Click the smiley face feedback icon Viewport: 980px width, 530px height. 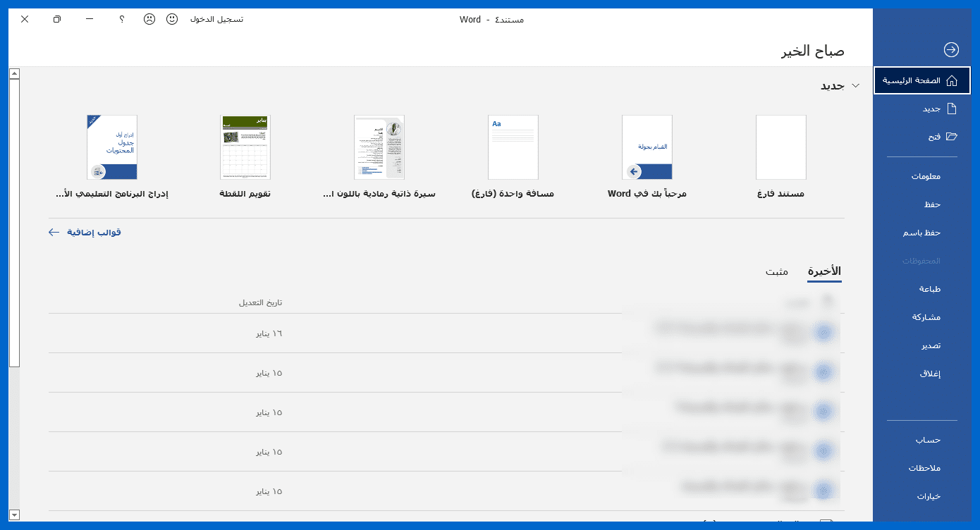click(x=172, y=19)
